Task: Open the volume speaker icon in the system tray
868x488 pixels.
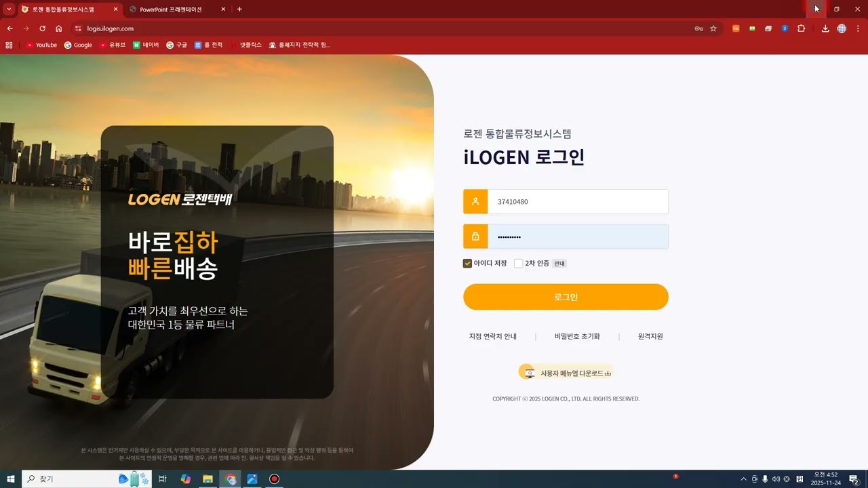Action: 776,479
